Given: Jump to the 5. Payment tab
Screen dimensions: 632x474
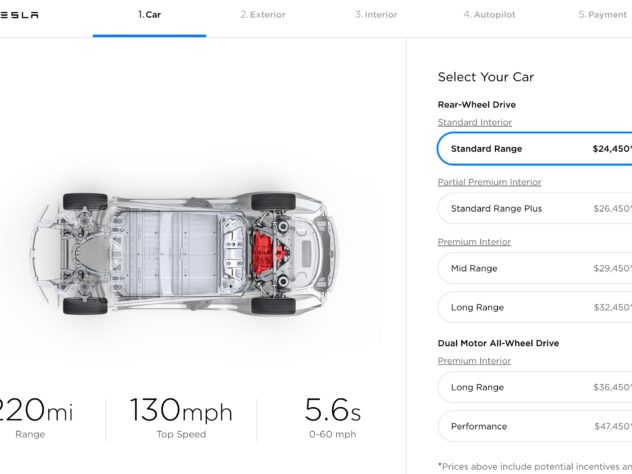Looking at the screenshot, I should pos(603,15).
